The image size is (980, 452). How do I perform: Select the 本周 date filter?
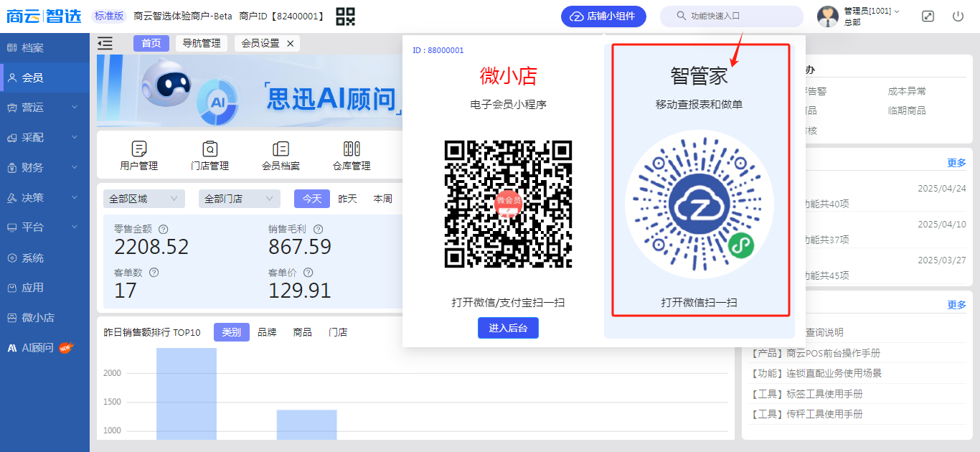[383, 199]
